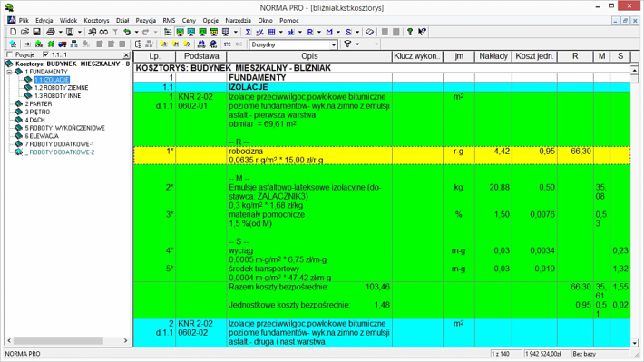644x362 pixels.
Task: Open the Narzędzia menu
Action: point(239,20)
